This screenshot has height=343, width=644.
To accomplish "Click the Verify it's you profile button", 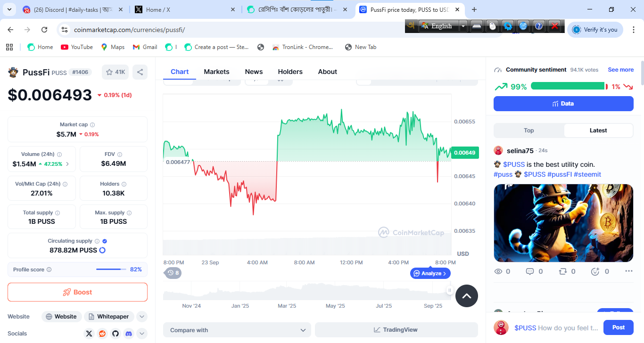I will click(x=595, y=30).
